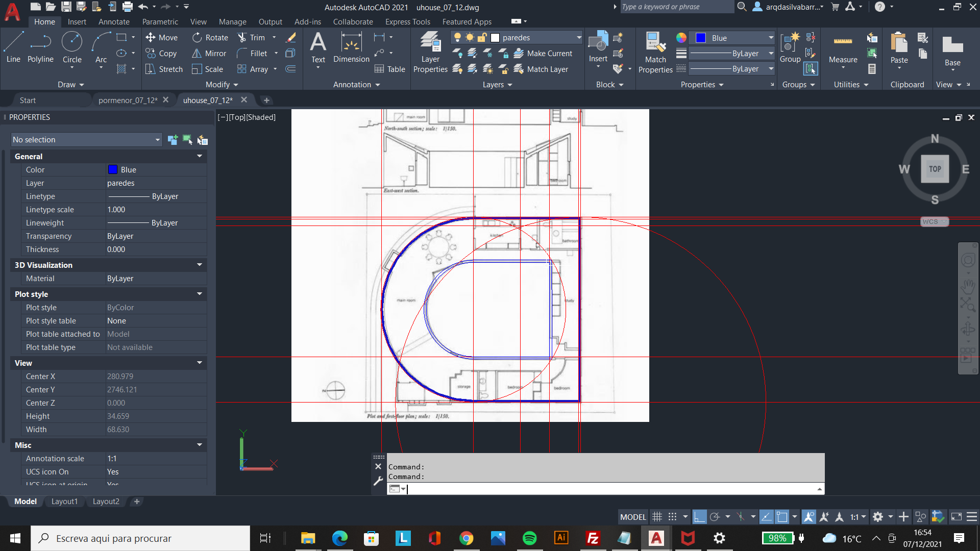
Task: Open the Parametric ribbon tab
Action: click(x=160, y=21)
